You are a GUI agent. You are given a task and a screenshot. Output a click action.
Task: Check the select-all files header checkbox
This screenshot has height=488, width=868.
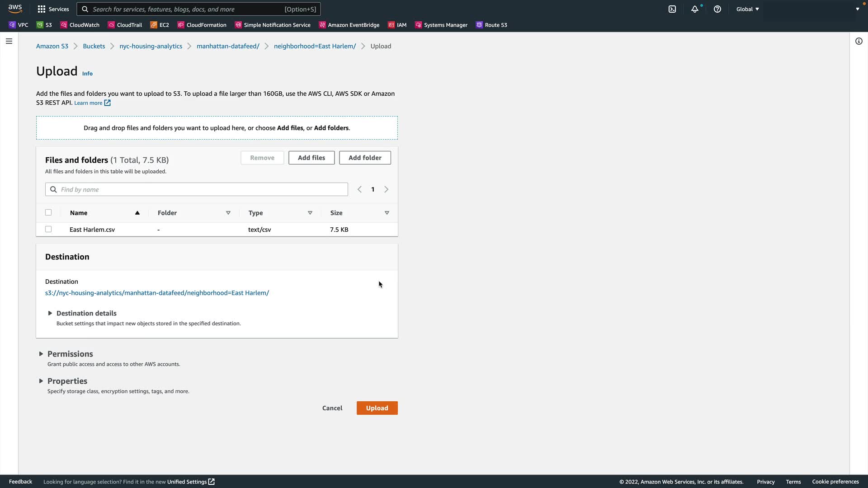48,212
